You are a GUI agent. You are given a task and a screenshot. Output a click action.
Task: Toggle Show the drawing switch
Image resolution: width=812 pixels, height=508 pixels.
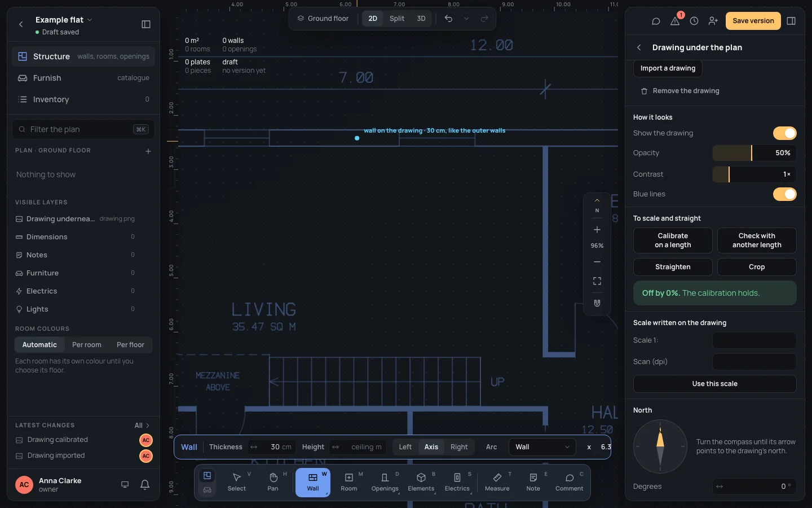tap(784, 133)
